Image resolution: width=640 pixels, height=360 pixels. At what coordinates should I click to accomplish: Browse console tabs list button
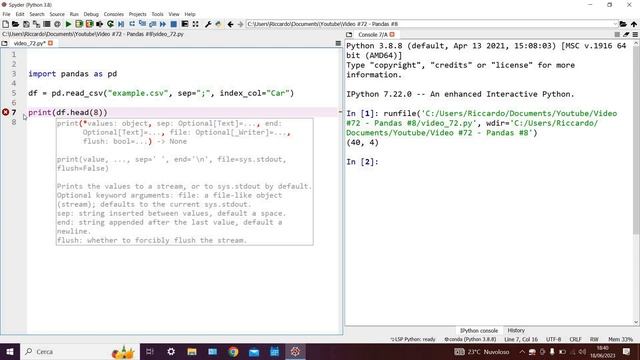(349, 35)
